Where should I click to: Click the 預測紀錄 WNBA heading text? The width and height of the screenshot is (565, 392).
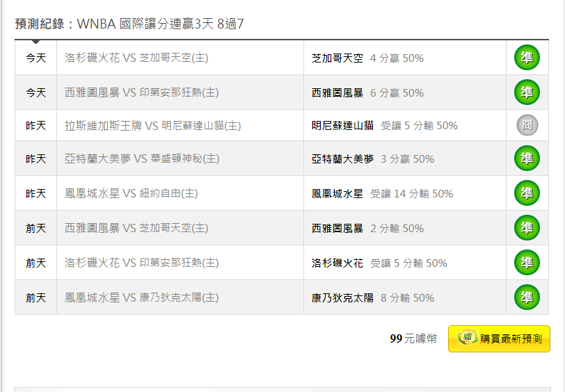(x=129, y=24)
